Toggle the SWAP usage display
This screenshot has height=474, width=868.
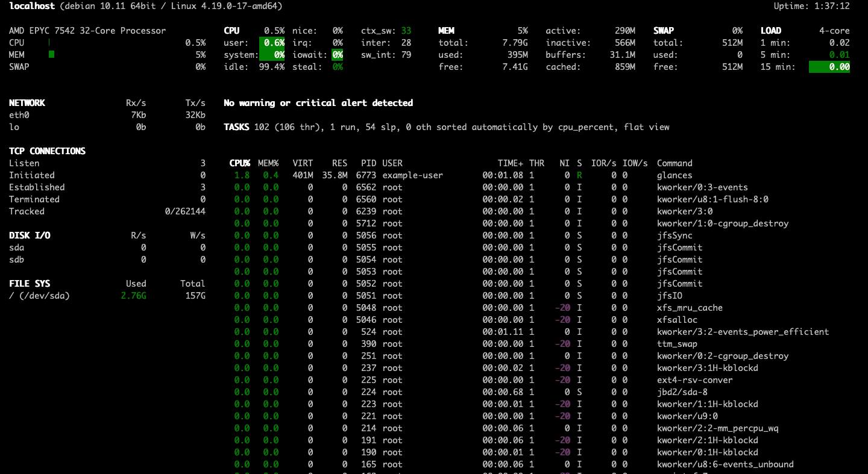point(20,66)
